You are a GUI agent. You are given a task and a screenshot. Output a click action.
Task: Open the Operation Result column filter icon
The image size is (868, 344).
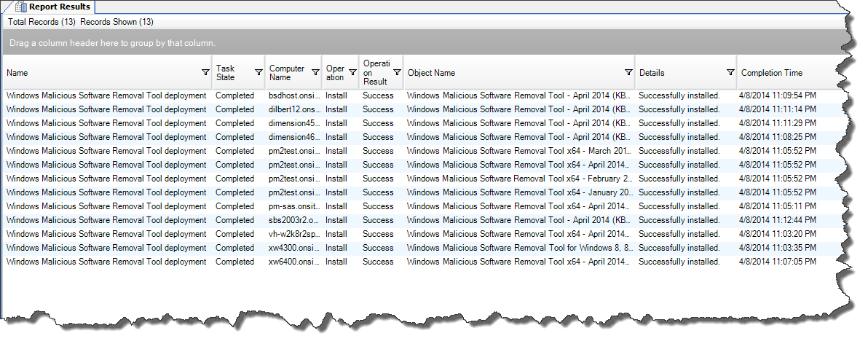click(397, 73)
